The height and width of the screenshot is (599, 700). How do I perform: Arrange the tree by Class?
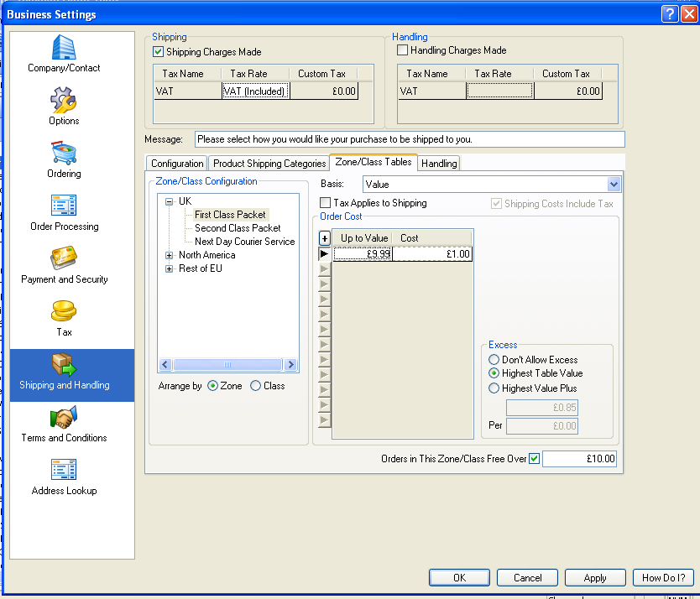tap(256, 386)
